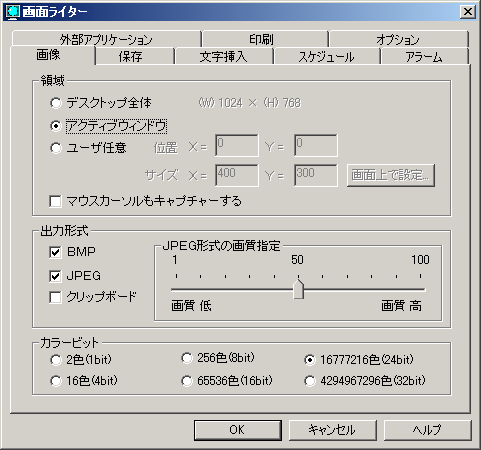
Task: Open the 文字挿入 tab
Action: coord(224,56)
